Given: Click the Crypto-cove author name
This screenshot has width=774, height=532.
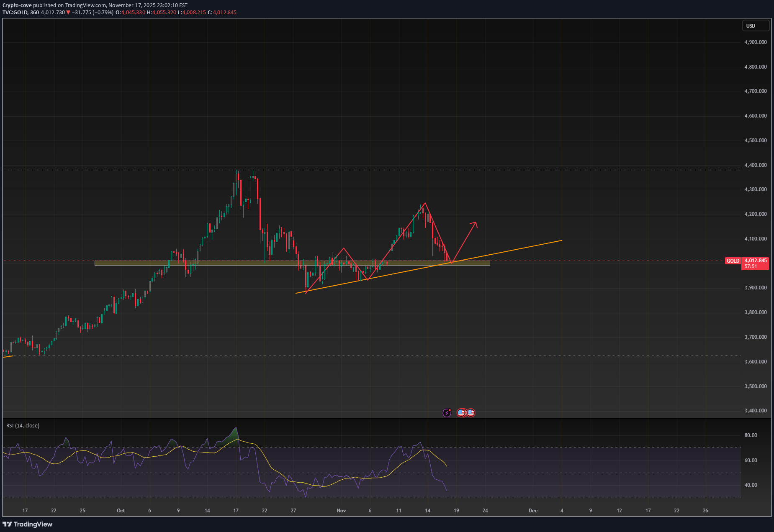Looking at the screenshot, I should click(17, 5).
